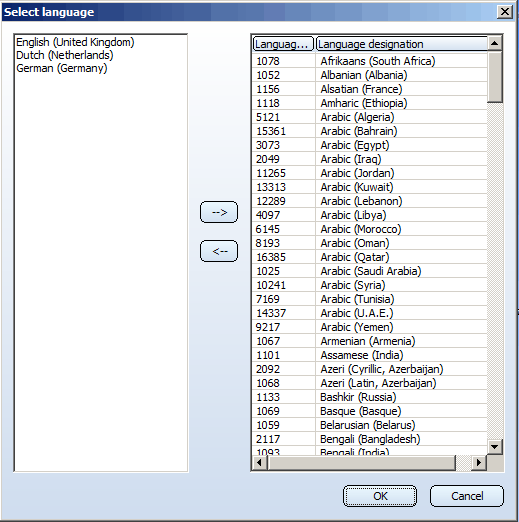Click the horizontal scroll left arrow

click(260, 463)
